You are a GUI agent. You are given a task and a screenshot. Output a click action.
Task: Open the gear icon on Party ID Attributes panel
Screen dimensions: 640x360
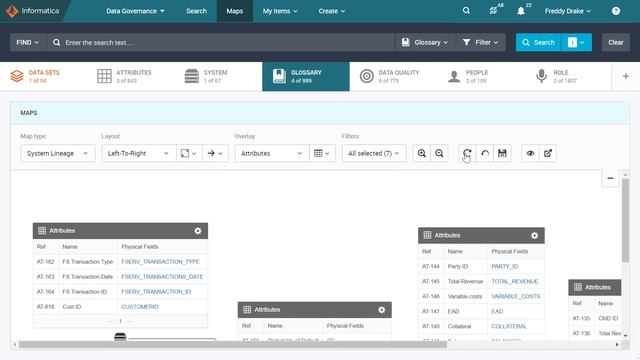point(534,236)
